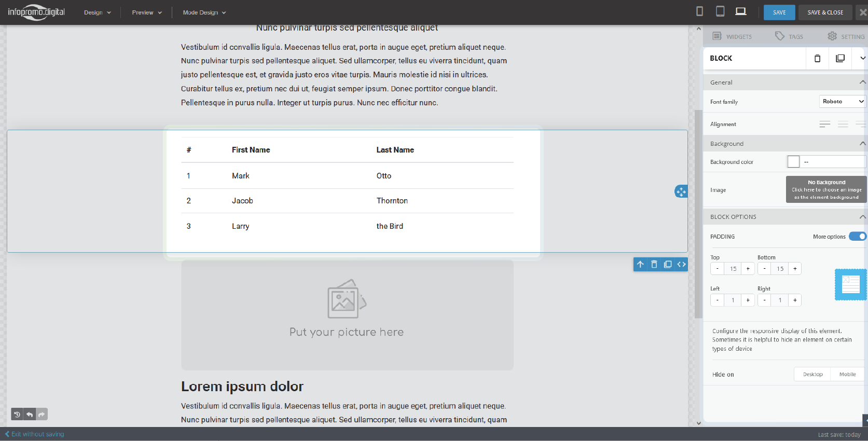Click the Lorem ipsum dolor heading
This screenshot has width=868, height=441.
click(x=242, y=387)
